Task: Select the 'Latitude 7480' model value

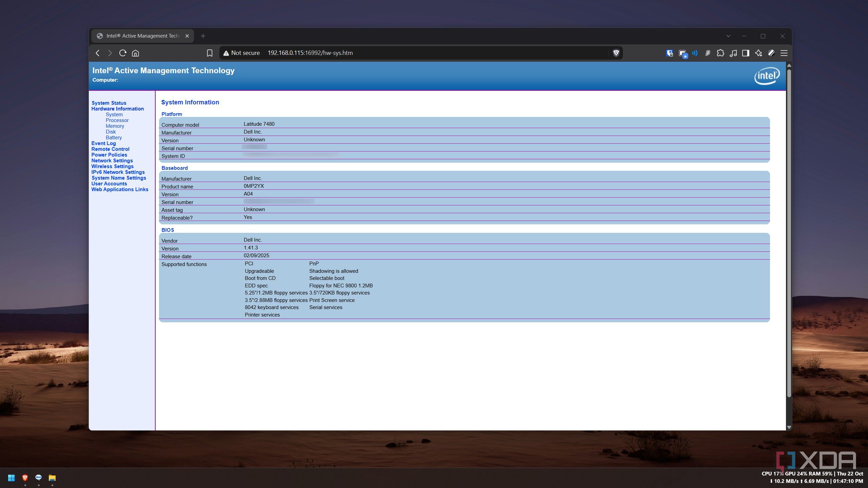Action: 259,124
